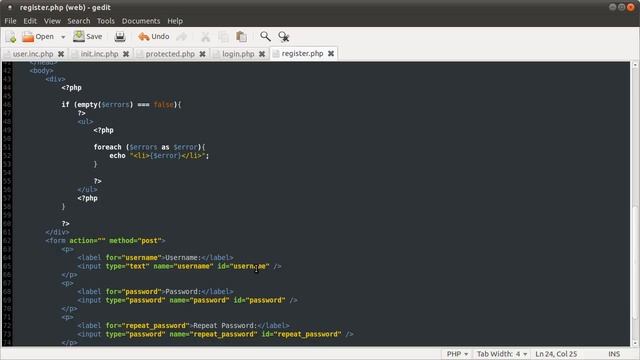Undo the last action
Viewport: 640px width, 360px height.
click(x=153, y=37)
